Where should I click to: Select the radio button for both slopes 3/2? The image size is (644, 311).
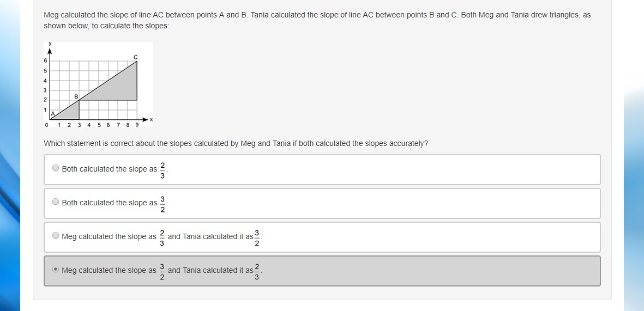56,202
